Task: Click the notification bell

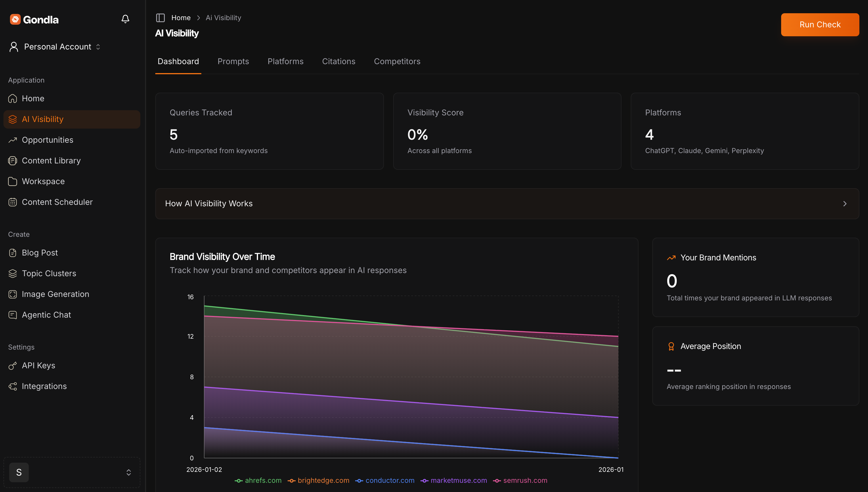Action: 125,19
